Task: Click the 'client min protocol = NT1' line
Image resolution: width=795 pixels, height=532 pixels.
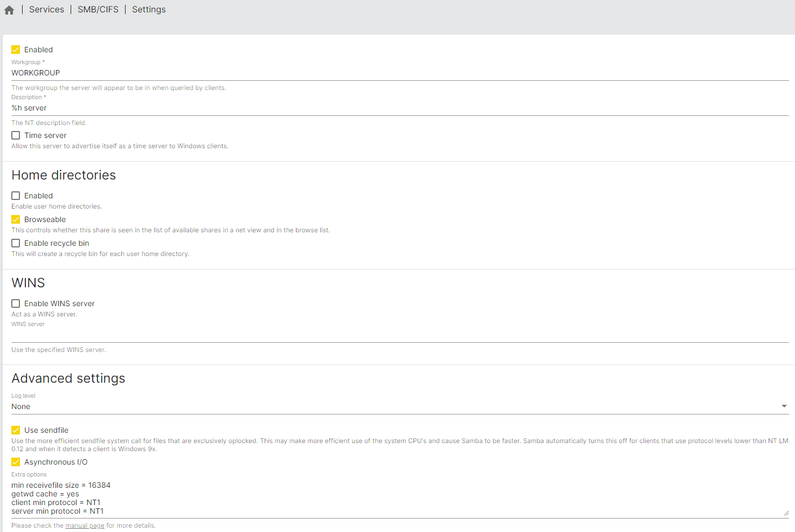Action: (56, 502)
